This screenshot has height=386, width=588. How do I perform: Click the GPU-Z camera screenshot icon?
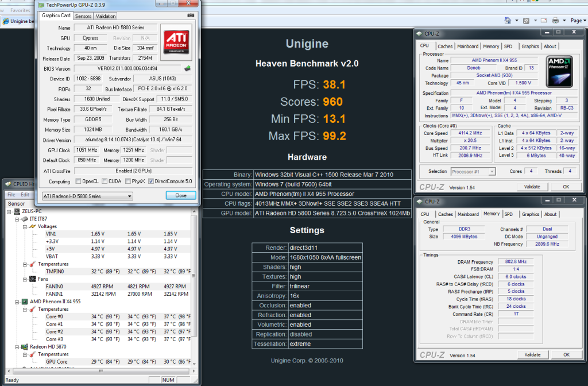click(x=191, y=16)
